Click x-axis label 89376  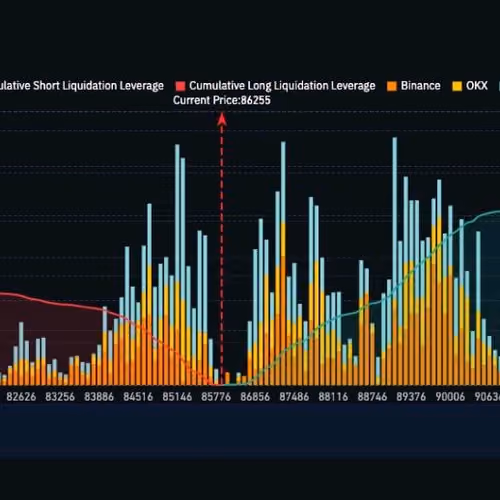411,397
